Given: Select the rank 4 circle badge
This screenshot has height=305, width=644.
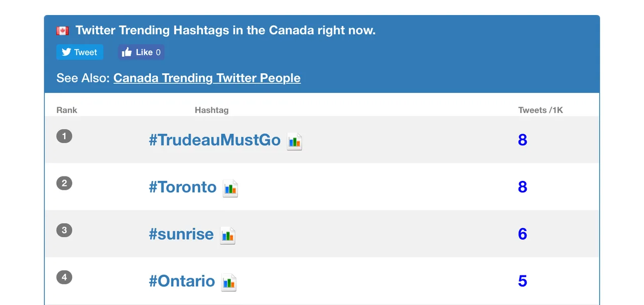Looking at the screenshot, I should 64,277.
